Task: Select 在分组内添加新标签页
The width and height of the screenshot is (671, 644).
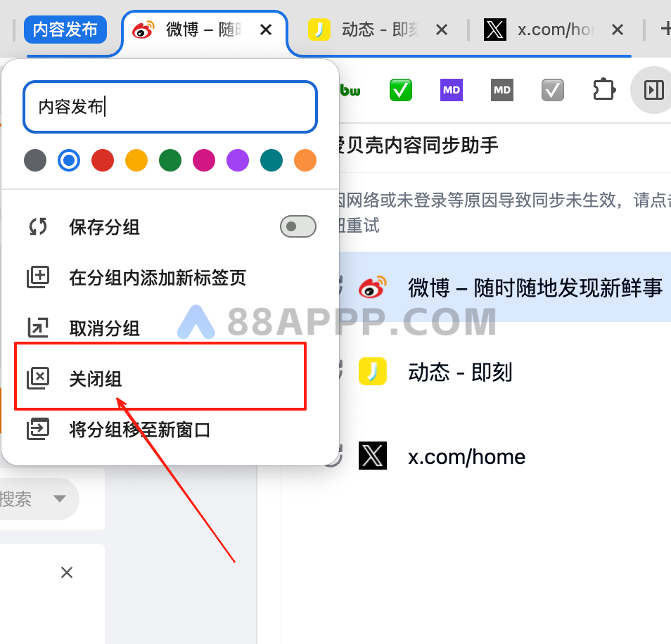Action: (x=170, y=278)
